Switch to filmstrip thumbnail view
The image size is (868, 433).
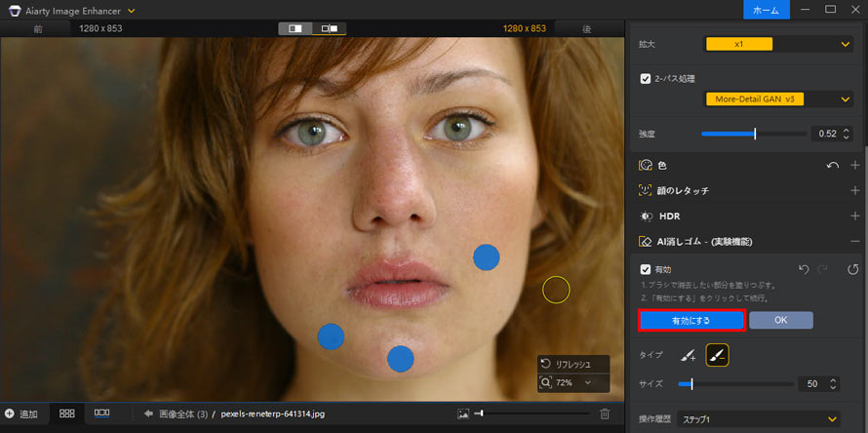pyautogui.click(x=101, y=413)
